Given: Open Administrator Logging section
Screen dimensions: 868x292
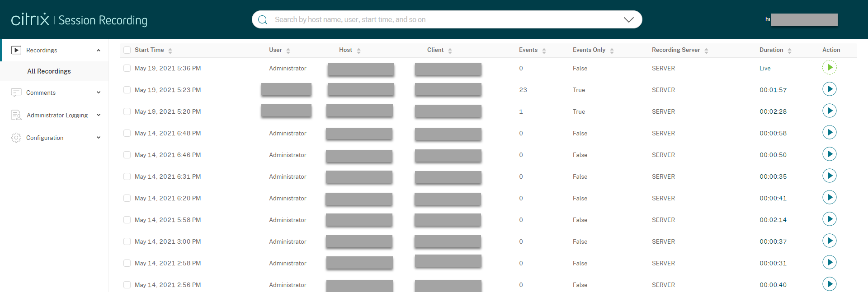Looking at the screenshot, I should (57, 115).
